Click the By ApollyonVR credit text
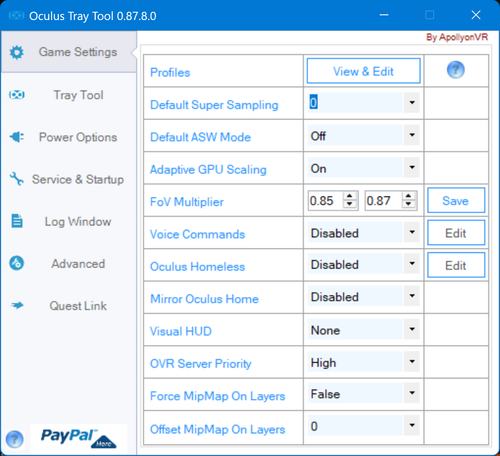The width and height of the screenshot is (500, 456). point(457,37)
